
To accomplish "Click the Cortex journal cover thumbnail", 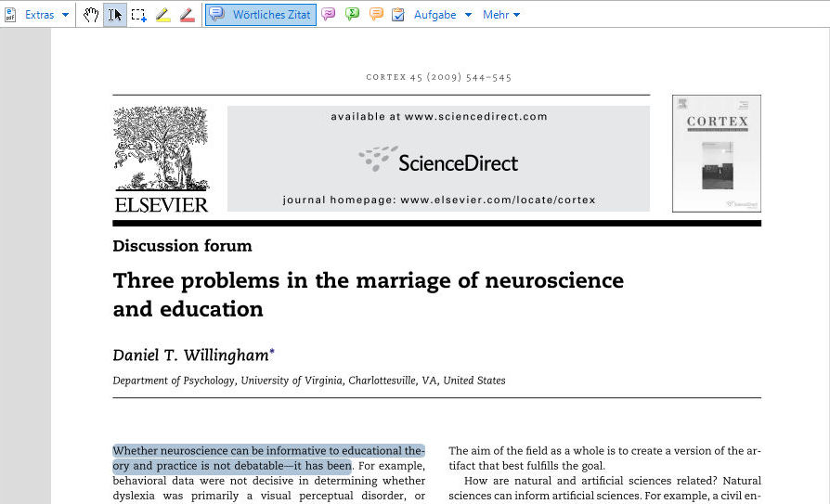I will tap(716, 153).
